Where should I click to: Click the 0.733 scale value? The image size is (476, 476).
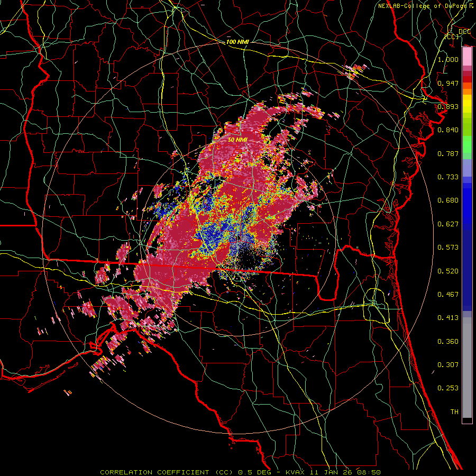click(448, 177)
